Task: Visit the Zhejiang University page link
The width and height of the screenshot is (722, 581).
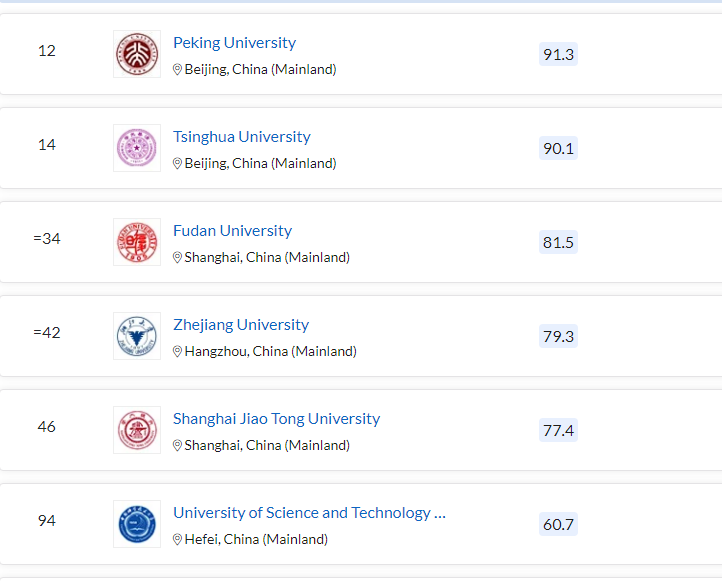Action: pos(240,325)
